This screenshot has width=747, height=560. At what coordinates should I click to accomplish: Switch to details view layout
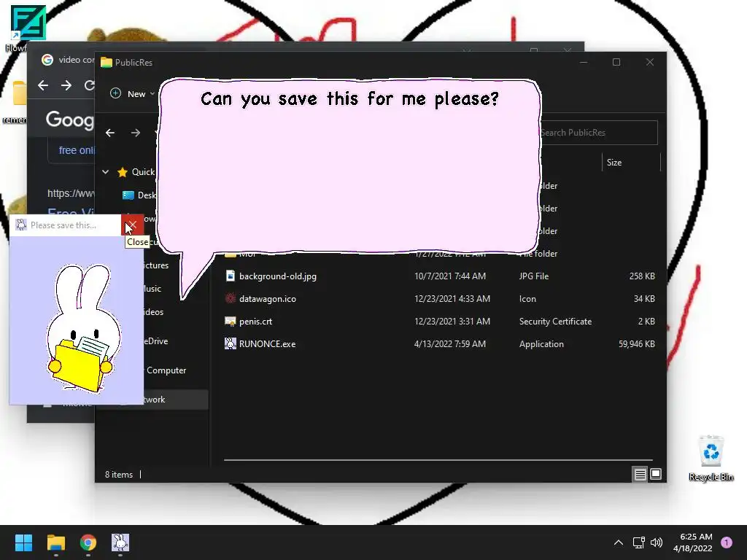click(640, 474)
